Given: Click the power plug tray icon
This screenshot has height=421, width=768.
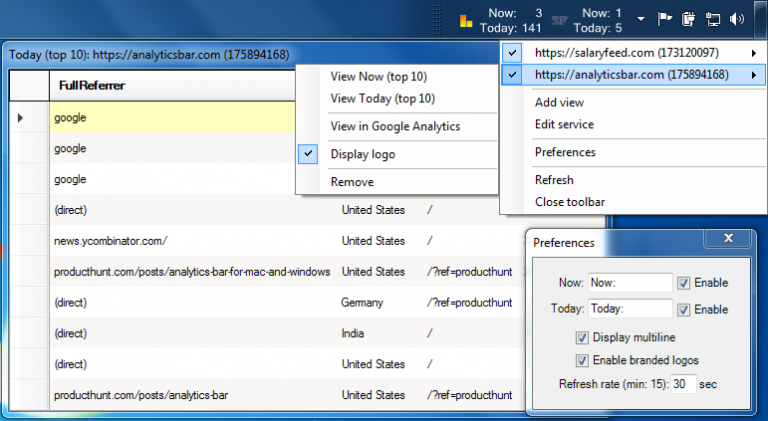Looking at the screenshot, I should click(x=688, y=19).
